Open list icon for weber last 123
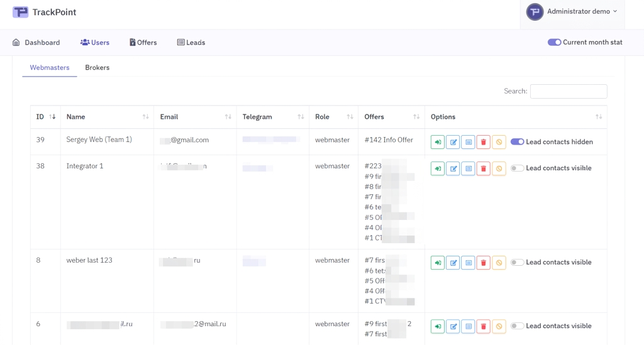644x345 pixels. point(468,263)
